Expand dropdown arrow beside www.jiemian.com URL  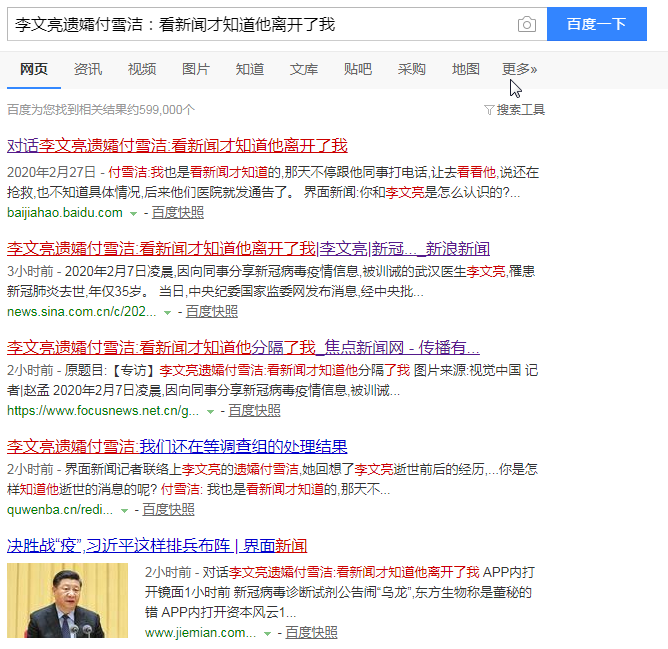(266, 634)
